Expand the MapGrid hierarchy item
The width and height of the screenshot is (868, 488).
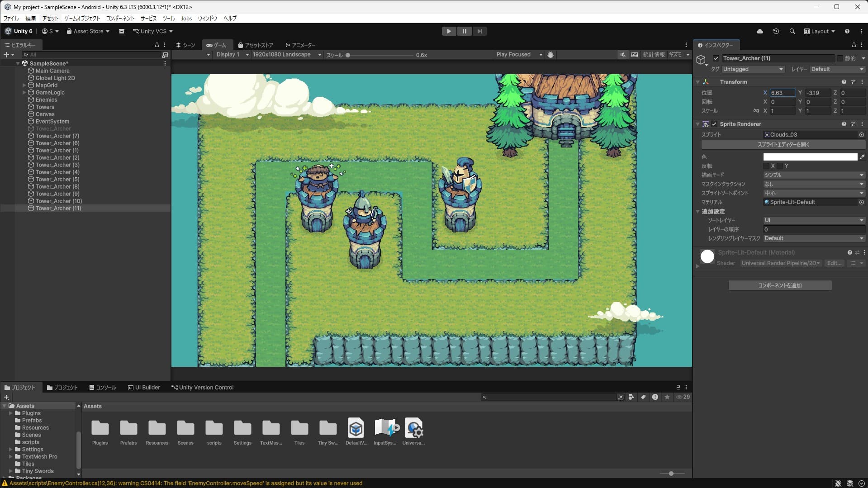pyautogui.click(x=24, y=85)
